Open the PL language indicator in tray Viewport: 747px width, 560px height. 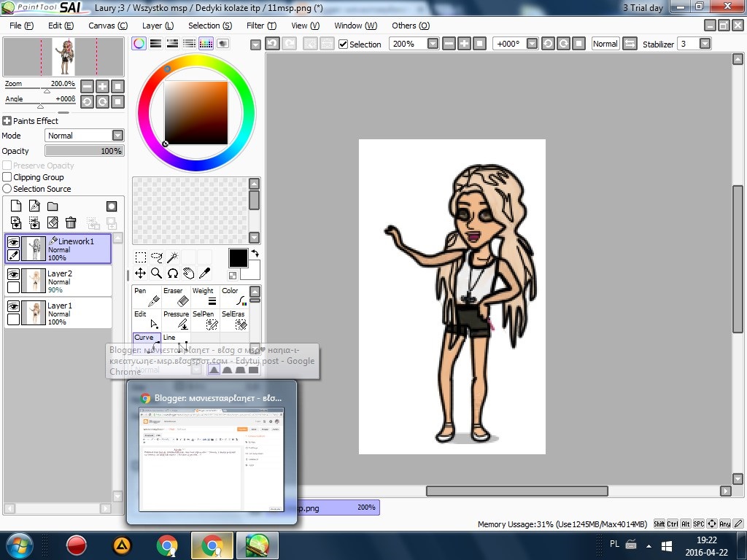point(614,544)
